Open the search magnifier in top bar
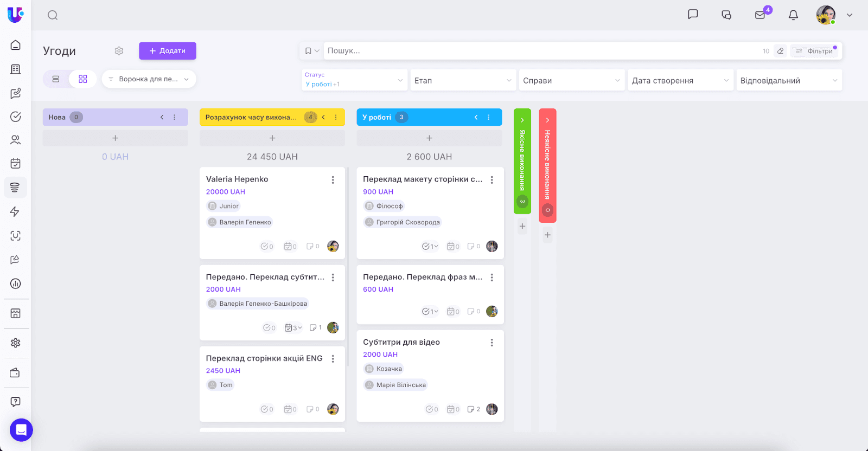 tap(53, 15)
